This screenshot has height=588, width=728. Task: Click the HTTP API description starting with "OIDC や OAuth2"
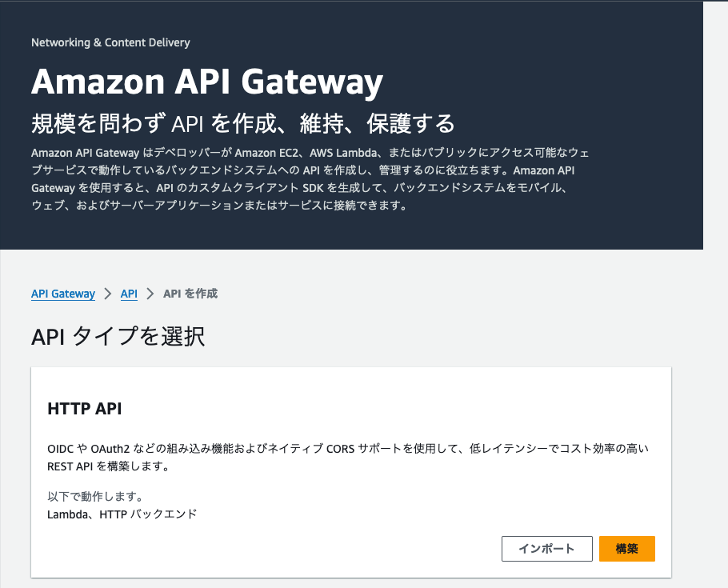(x=348, y=457)
